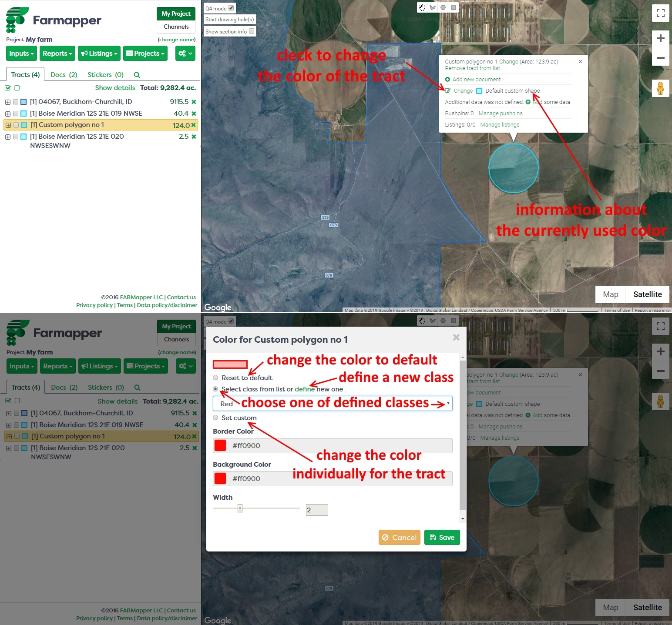672x625 pixels.
Task: Select the Reset to default radio option
Action: [x=215, y=378]
